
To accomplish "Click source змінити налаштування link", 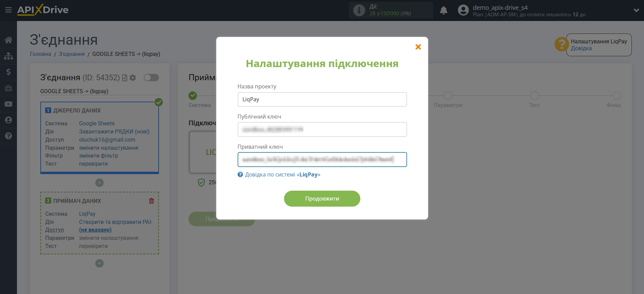I will [x=108, y=148].
